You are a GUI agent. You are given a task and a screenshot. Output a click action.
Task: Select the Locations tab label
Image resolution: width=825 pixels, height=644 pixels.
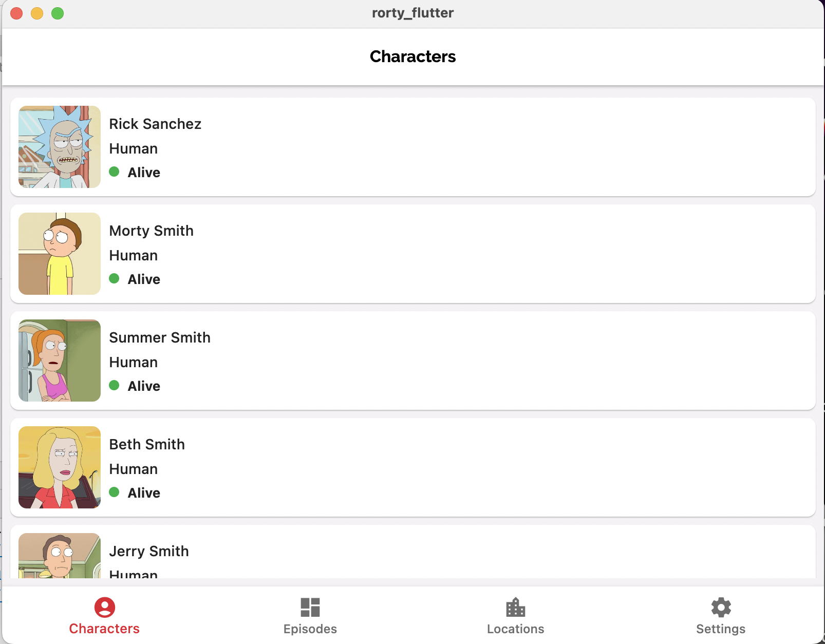coord(516,629)
